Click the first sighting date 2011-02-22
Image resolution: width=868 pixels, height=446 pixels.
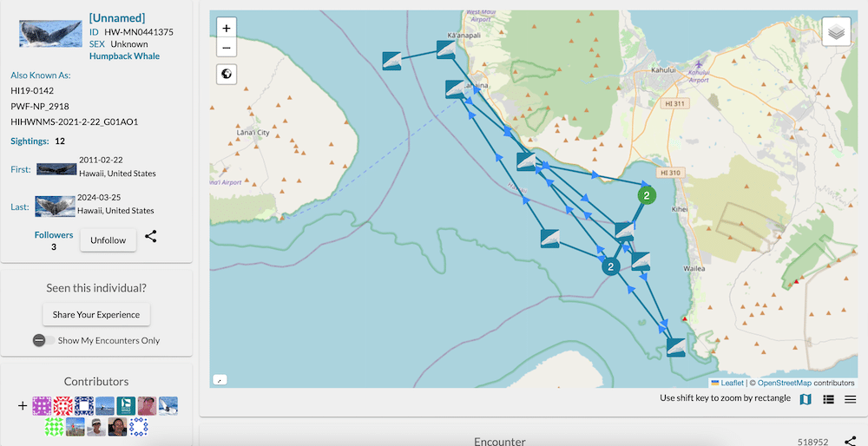point(101,160)
